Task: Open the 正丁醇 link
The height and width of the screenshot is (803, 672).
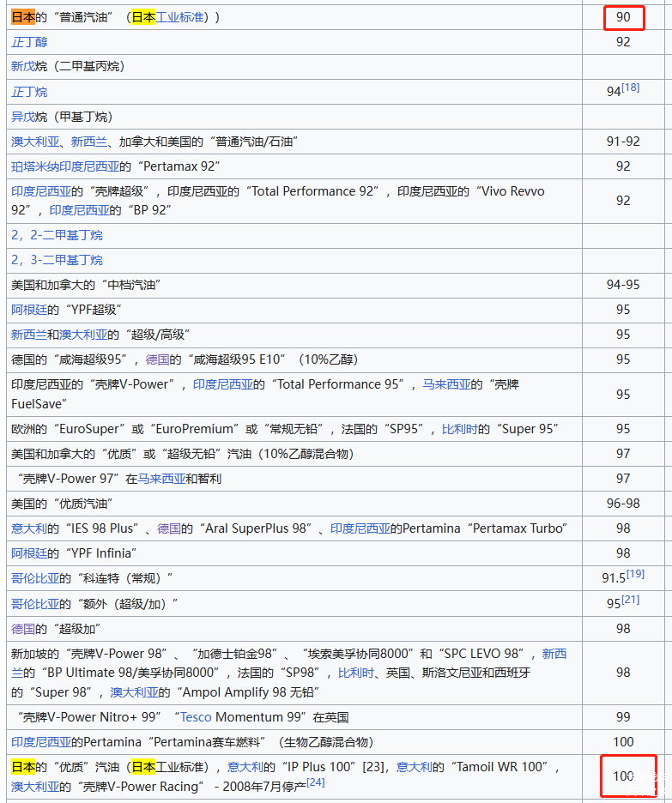Action: [29, 42]
